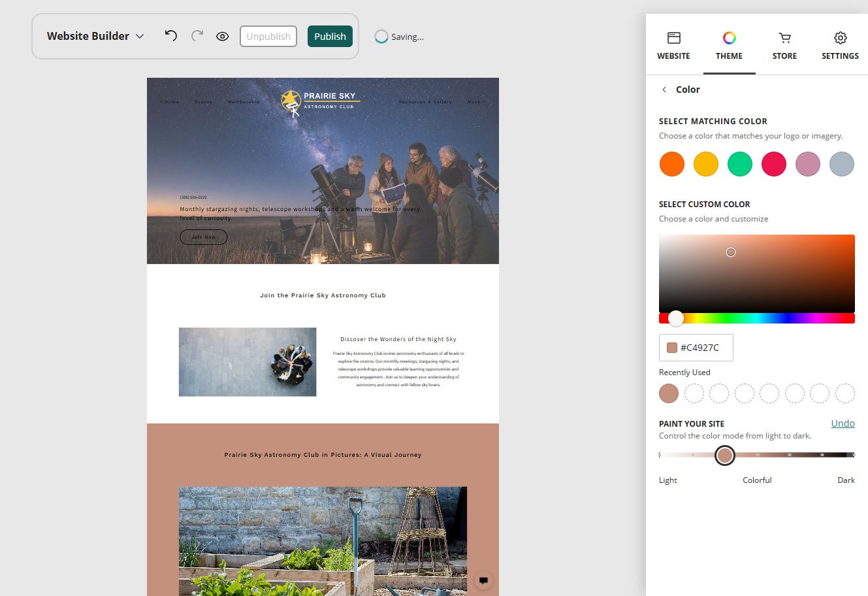Select the gray-blue matching color
Image resolution: width=868 pixels, height=596 pixels.
[x=842, y=164]
